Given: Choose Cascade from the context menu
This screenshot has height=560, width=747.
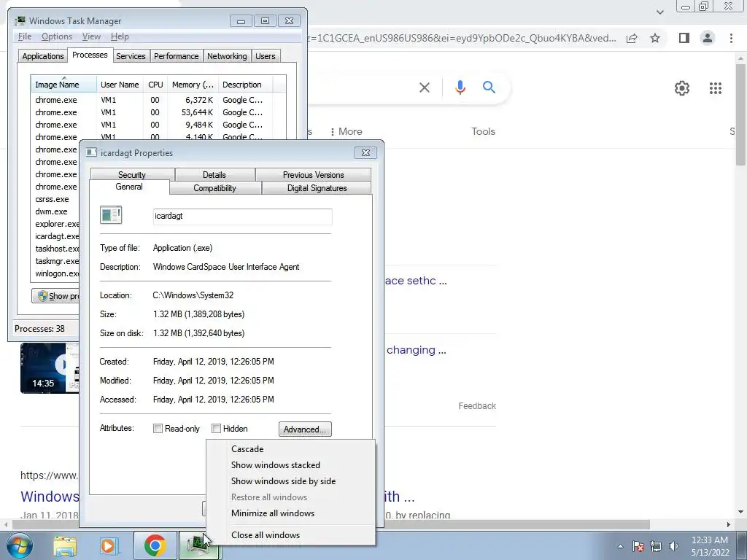Looking at the screenshot, I should (x=290, y=449).
